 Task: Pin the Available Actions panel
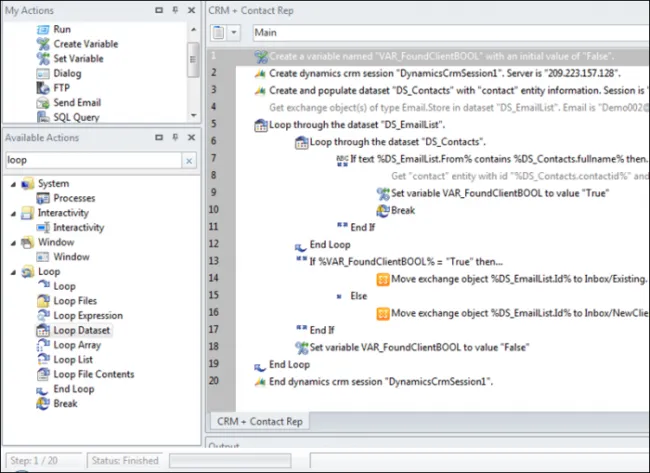tap(175, 137)
